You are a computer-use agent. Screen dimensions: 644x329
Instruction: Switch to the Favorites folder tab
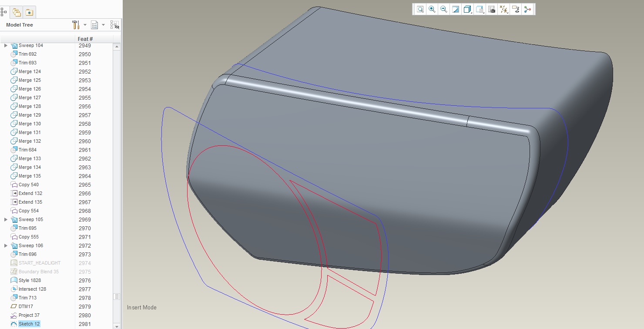(29, 12)
